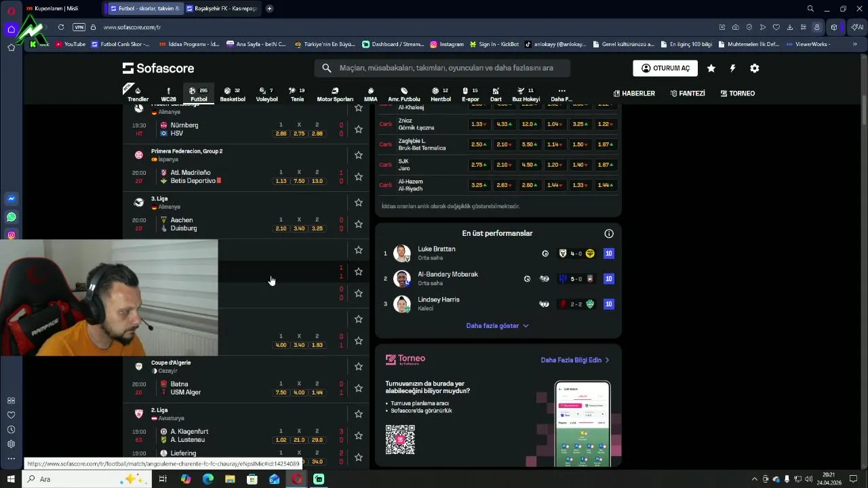Open the Trendler sports category
This screenshot has width=868, height=488.
138,94
